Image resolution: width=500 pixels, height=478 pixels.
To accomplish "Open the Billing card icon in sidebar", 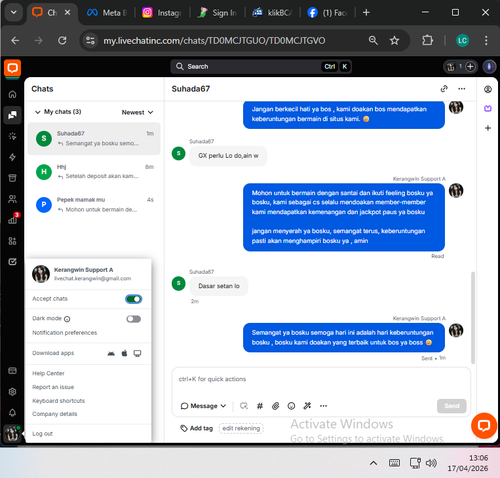I will click(12, 371).
